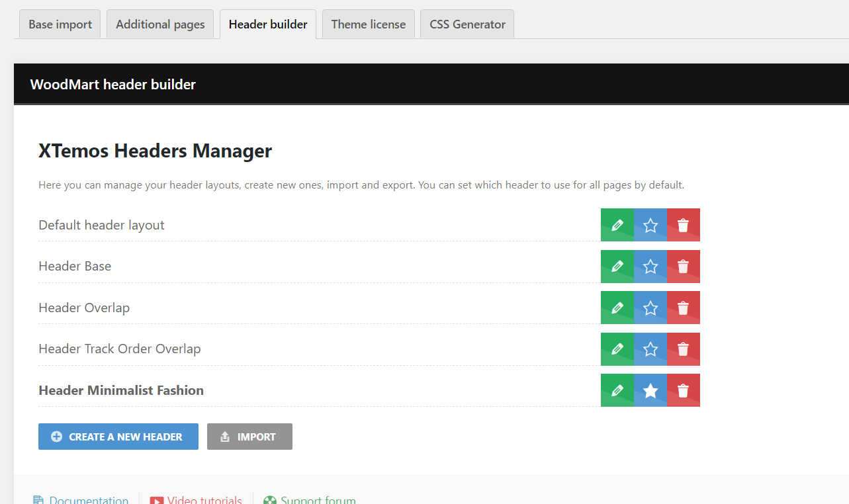The image size is (849, 504).
Task: Switch to the Base import tab
Action: (x=60, y=24)
